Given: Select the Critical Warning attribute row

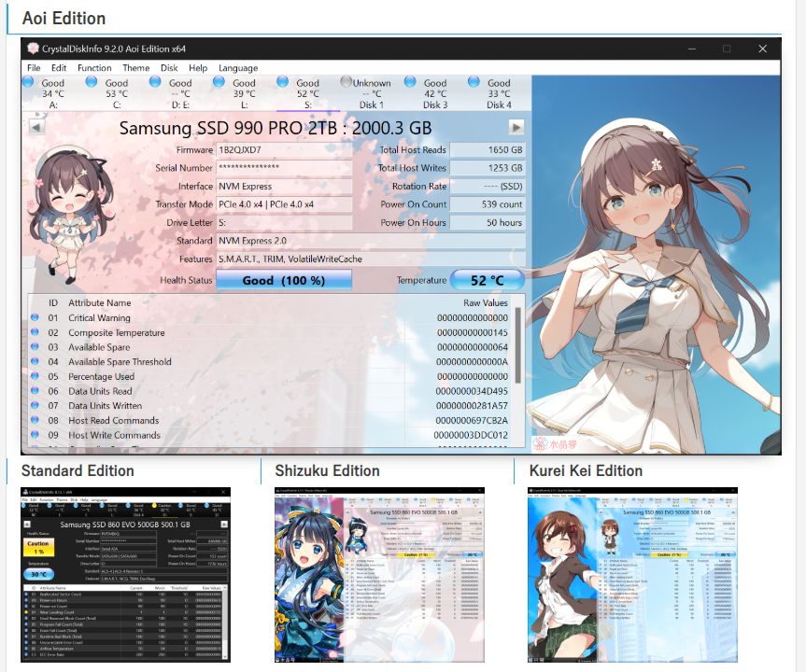Looking at the screenshot, I should pyautogui.click(x=271, y=318).
